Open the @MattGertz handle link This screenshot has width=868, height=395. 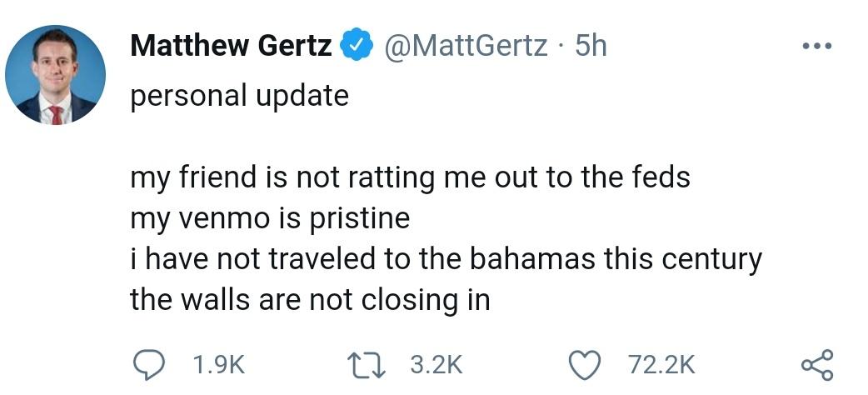(465, 46)
